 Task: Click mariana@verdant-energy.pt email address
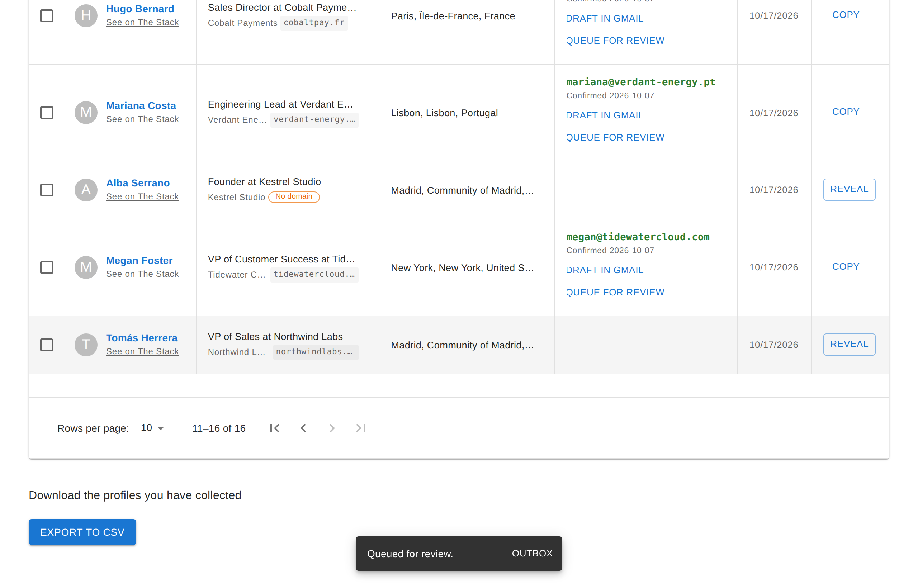(x=640, y=82)
